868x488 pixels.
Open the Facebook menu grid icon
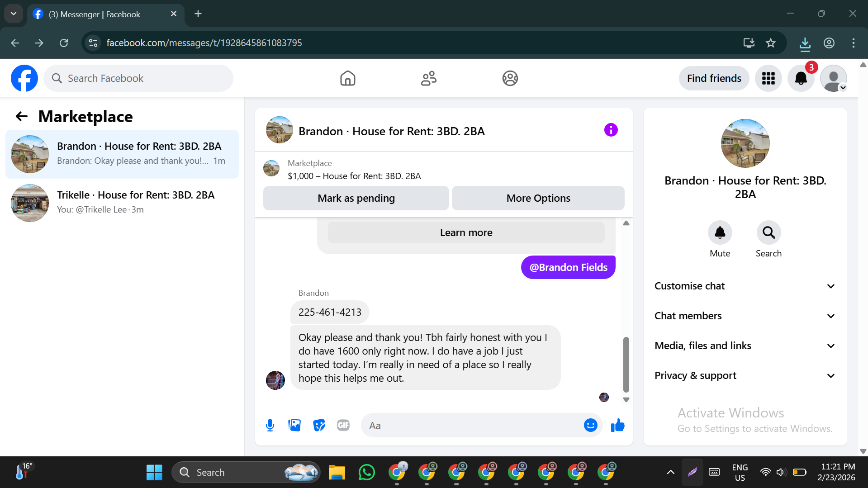click(768, 78)
